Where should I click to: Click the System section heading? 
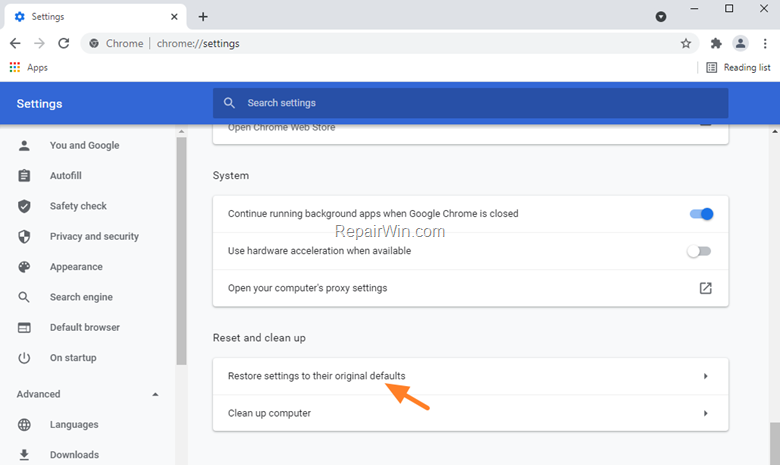[x=231, y=176]
